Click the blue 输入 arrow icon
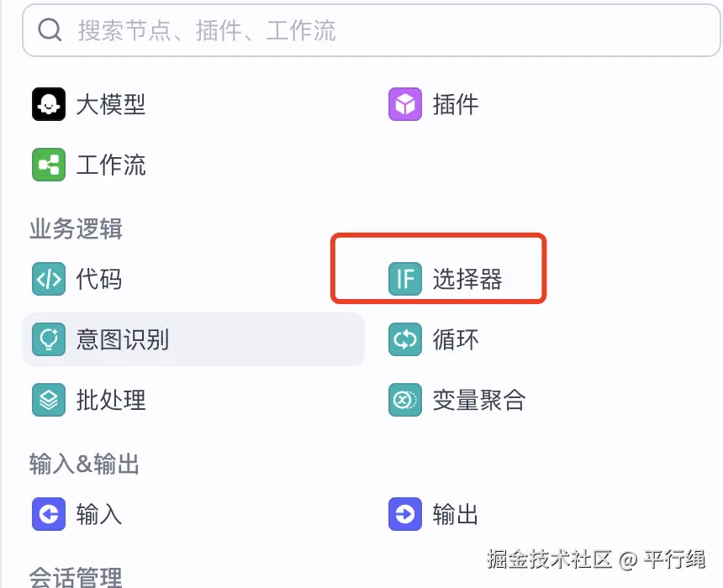723x588 pixels. click(x=49, y=513)
